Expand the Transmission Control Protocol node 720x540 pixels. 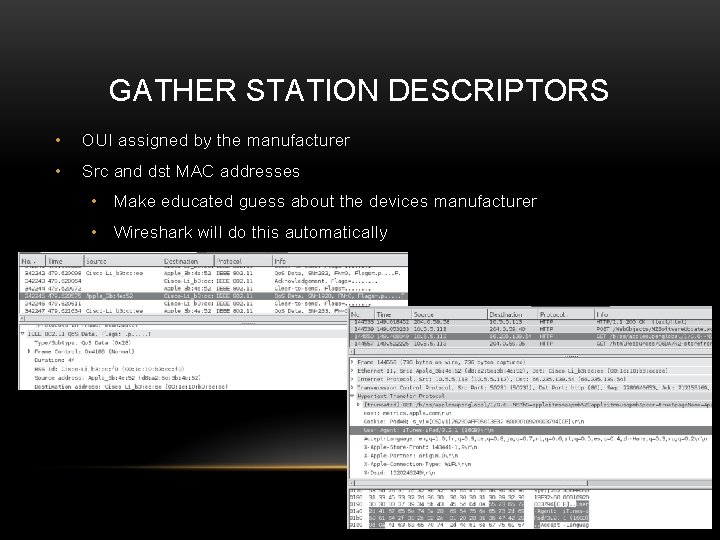tap(353, 388)
